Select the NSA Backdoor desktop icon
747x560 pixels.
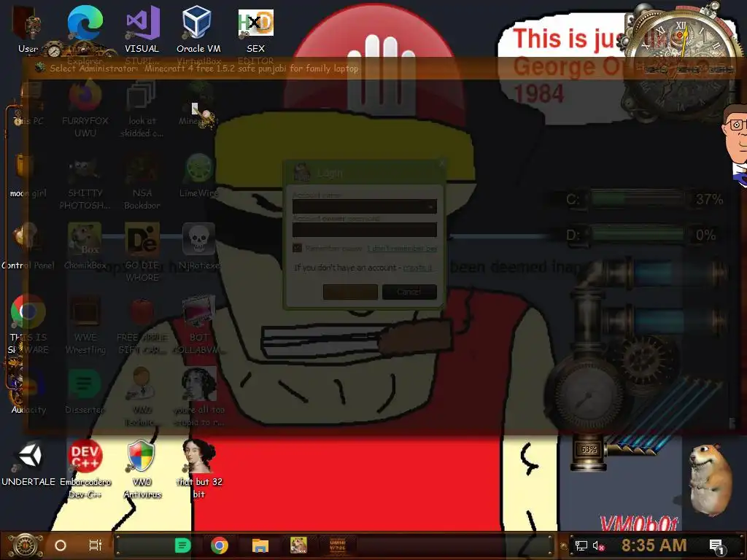pyautogui.click(x=142, y=181)
